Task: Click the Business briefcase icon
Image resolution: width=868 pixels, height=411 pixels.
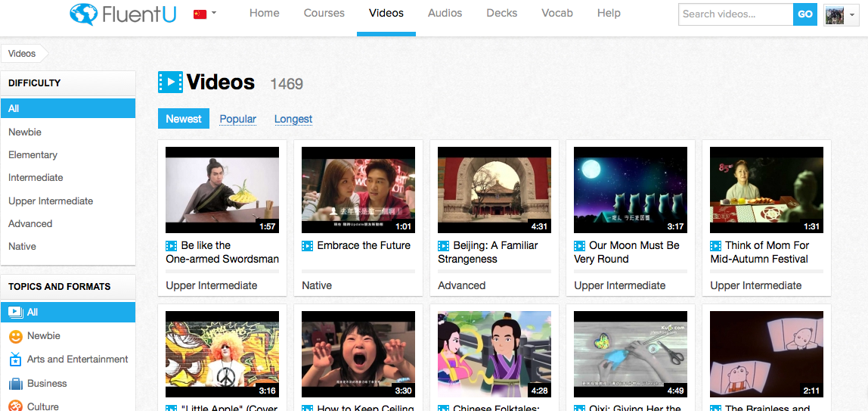Action: tap(15, 383)
